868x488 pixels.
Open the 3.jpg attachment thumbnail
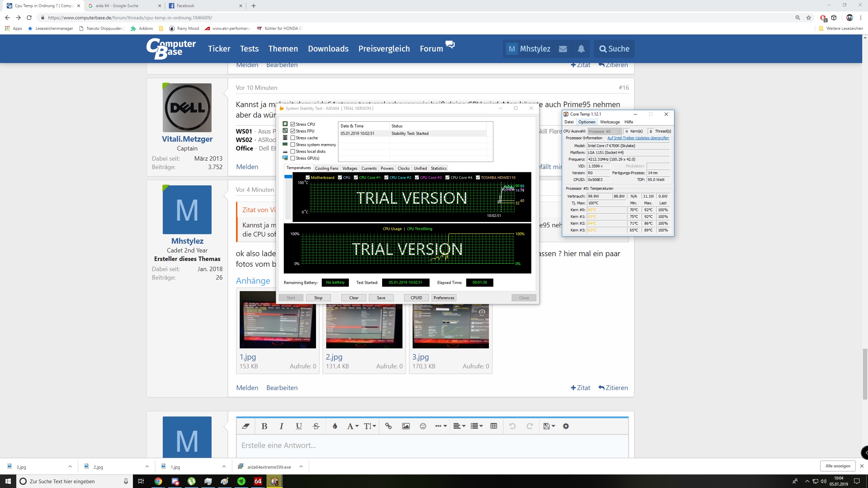[450, 326]
